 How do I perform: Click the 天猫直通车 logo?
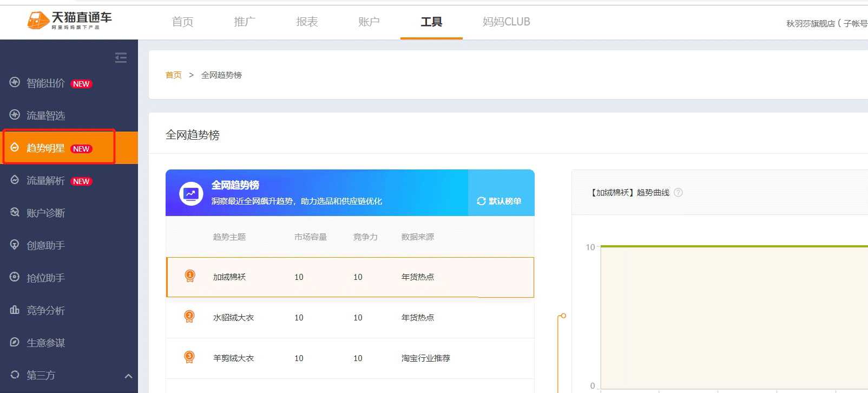(69, 20)
